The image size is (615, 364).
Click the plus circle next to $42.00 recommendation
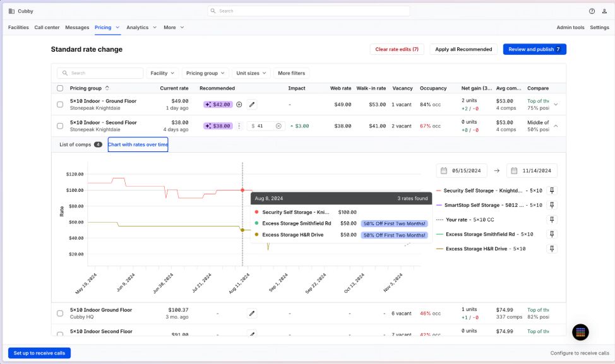point(239,105)
